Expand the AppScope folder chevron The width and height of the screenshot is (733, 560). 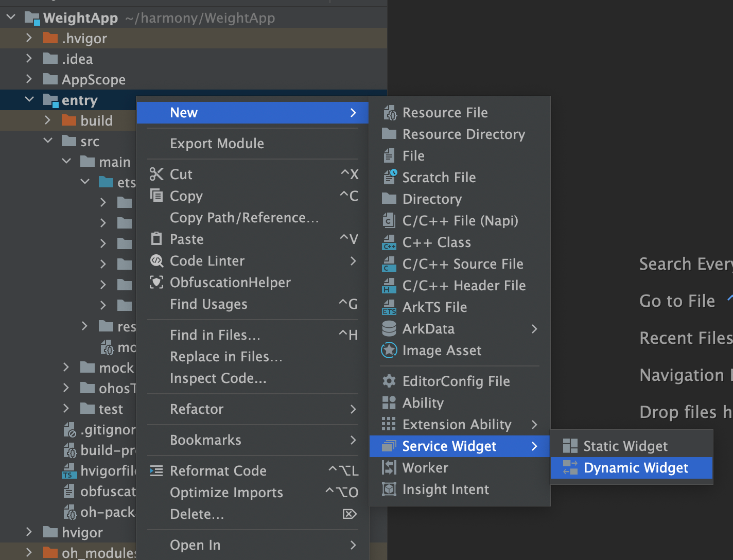click(x=29, y=79)
